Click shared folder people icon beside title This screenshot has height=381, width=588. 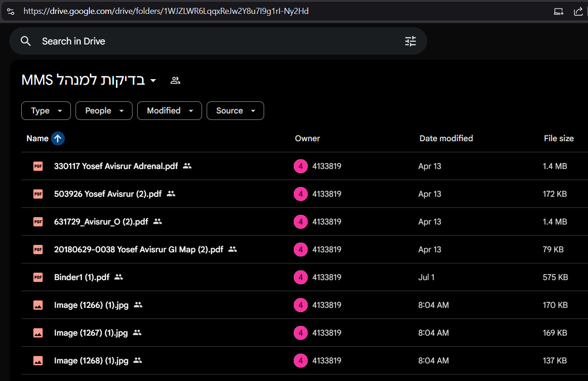pos(175,80)
